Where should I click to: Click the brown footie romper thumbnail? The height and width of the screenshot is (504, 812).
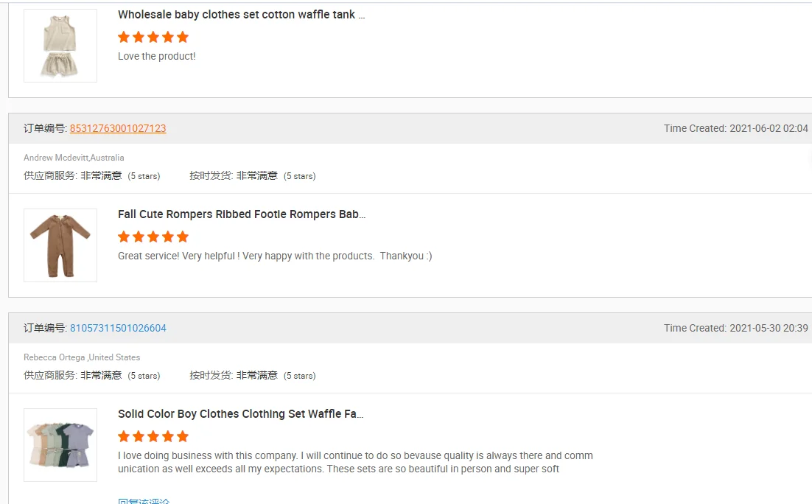coord(60,245)
